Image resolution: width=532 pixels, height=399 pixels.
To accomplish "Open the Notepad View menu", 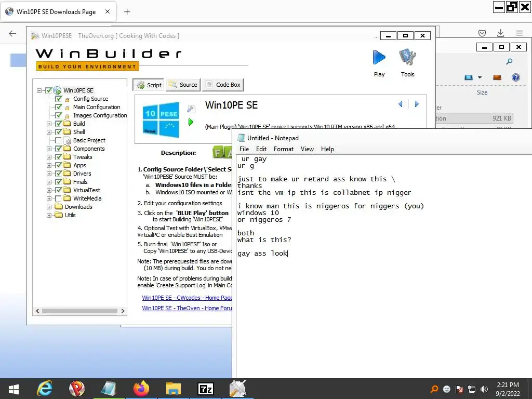I will tap(307, 149).
